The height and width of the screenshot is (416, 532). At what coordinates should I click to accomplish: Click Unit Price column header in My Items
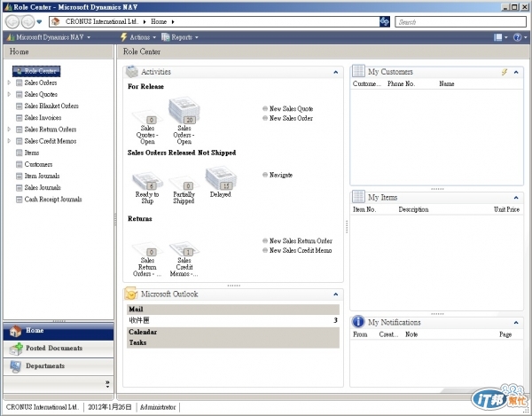(x=506, y=209)
